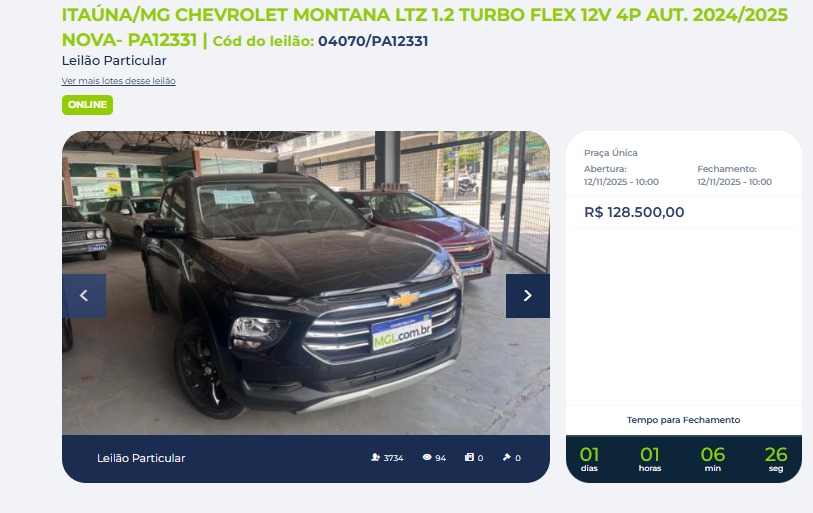The image size is (813, 513).
Task: Click the eye views icon showing 94
Action: point(427,457)
